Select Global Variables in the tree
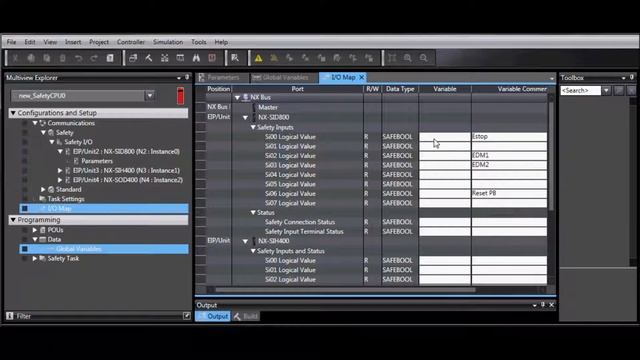 pos(104,249)
